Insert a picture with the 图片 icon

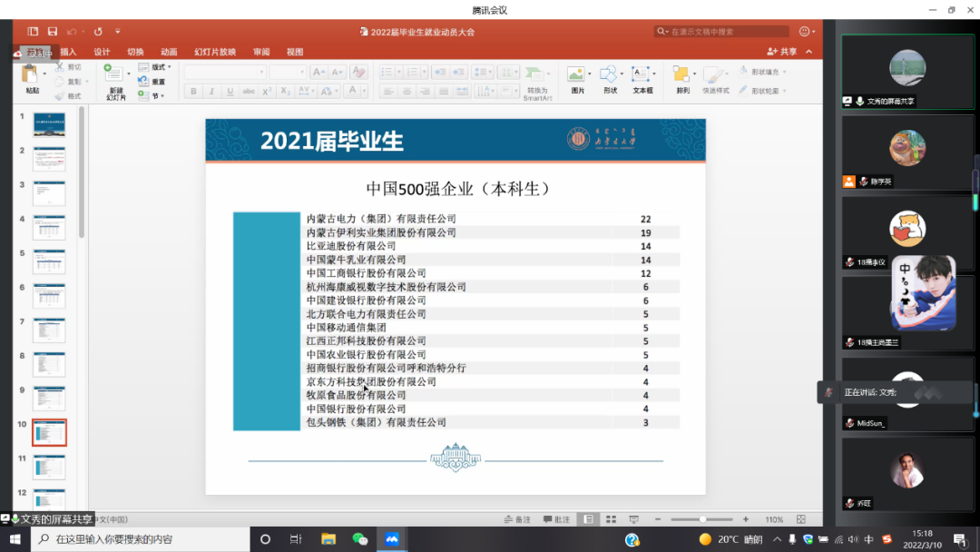tap(576, 76)
